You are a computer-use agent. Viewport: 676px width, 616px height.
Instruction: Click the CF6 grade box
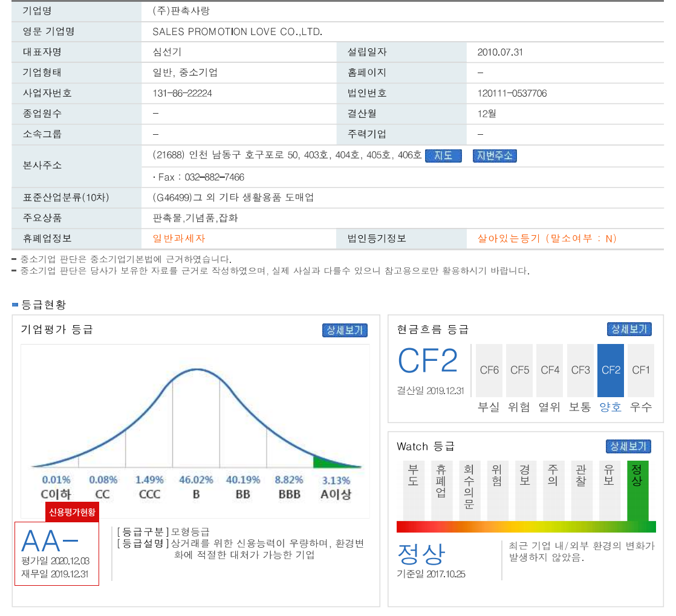click(x=489, y=370)
